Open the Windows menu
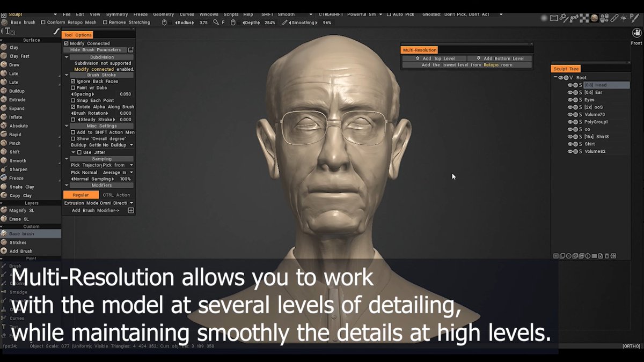The width and height of the screenshot is (644, 362). click(209, 14)
